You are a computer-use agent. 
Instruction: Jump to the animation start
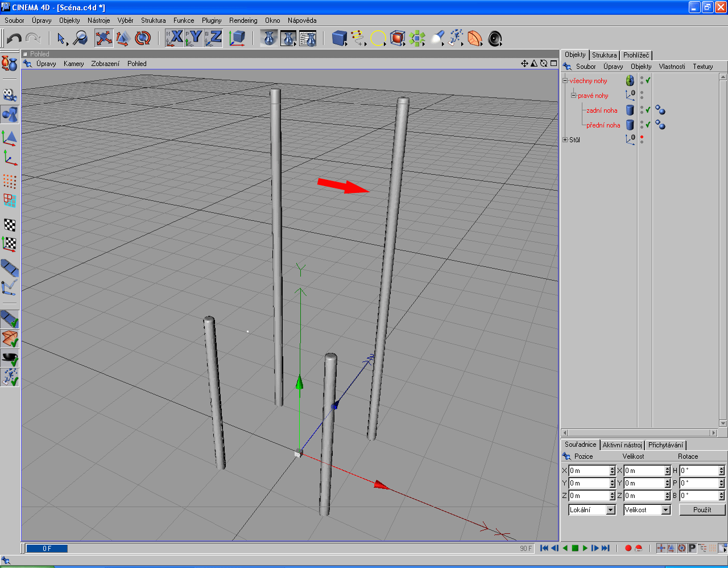pos(544,548)
